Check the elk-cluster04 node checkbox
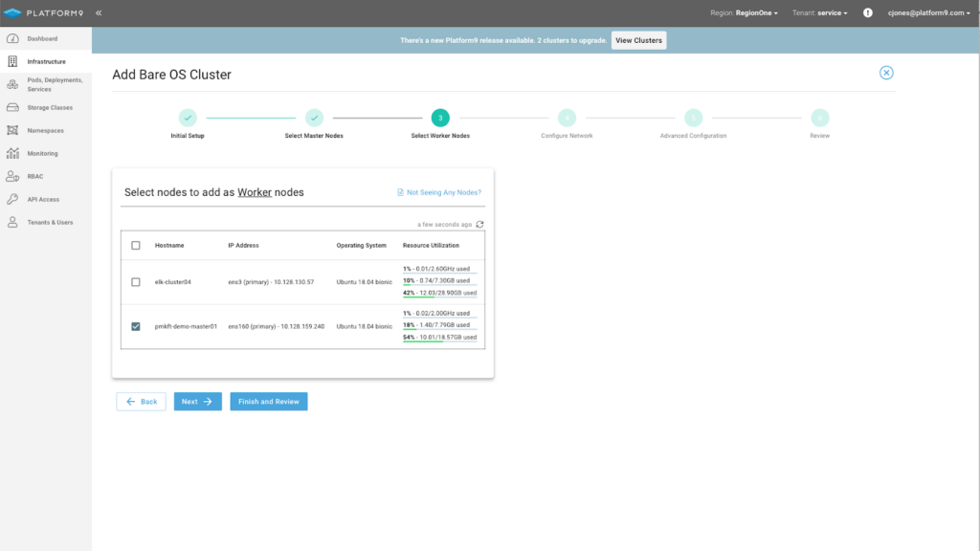Viewport: 980px width, 551px height. 136,282
